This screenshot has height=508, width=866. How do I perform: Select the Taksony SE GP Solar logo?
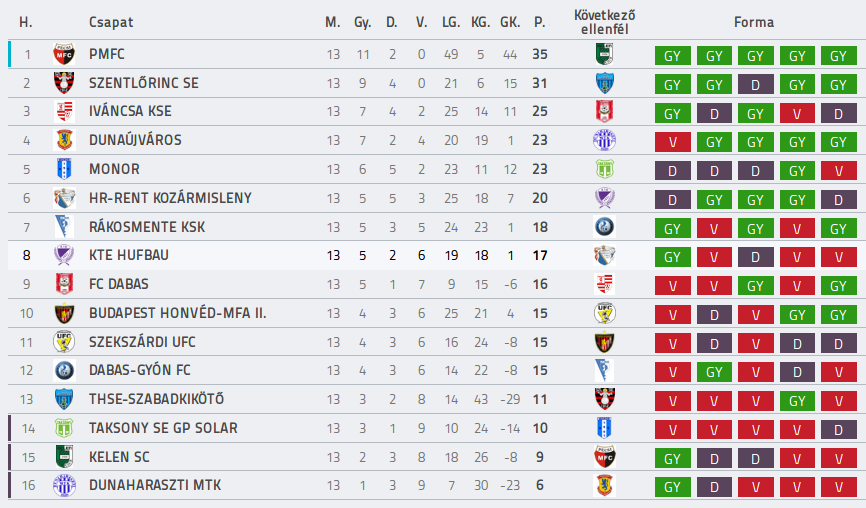[64, 428]
